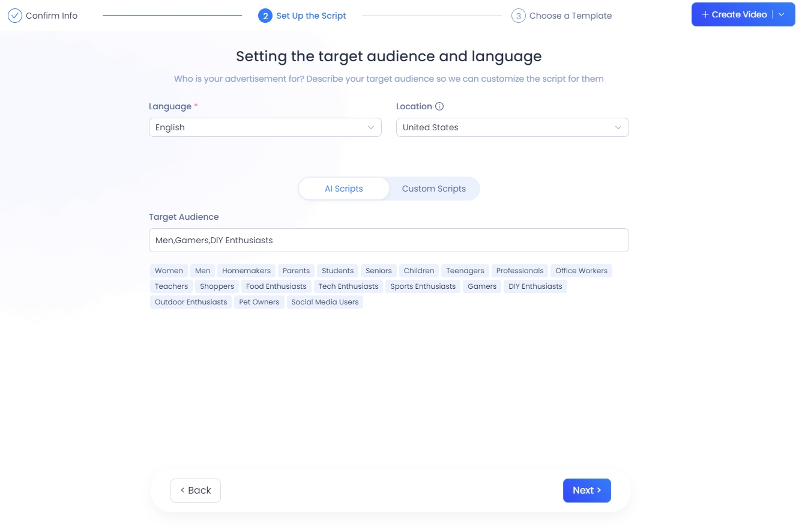Toggle the Women audience tag

point(169,271)
